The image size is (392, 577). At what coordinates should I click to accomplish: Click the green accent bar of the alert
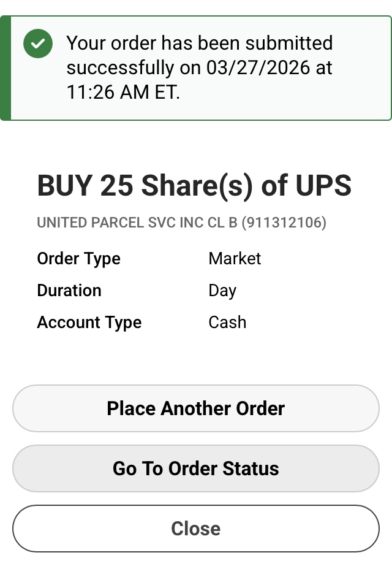point(6,67)
